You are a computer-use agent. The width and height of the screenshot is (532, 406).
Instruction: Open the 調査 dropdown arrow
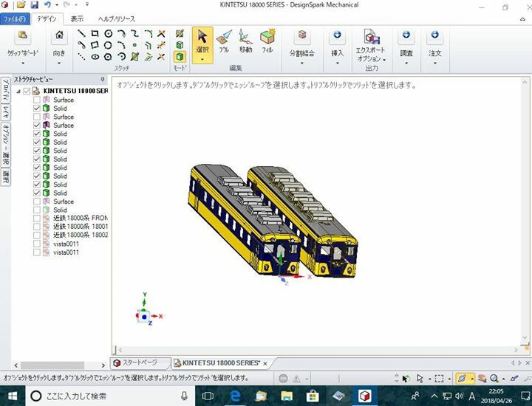tap(406, 63)
